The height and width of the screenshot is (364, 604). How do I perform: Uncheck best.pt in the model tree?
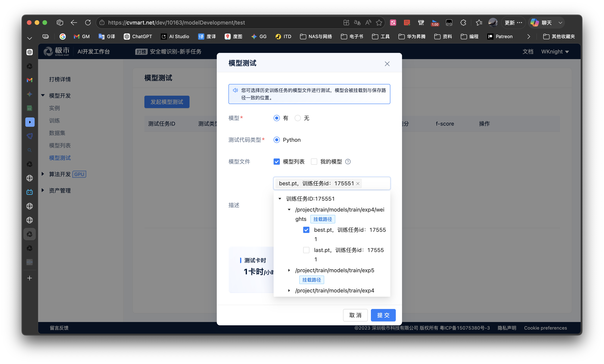306,230
